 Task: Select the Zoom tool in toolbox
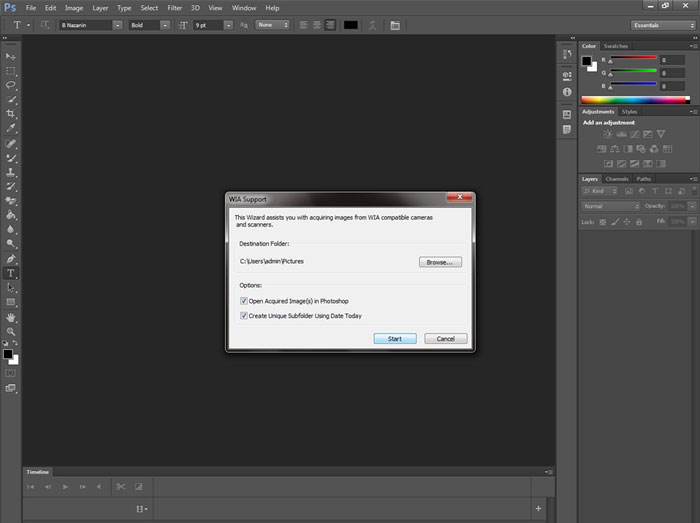11,332
